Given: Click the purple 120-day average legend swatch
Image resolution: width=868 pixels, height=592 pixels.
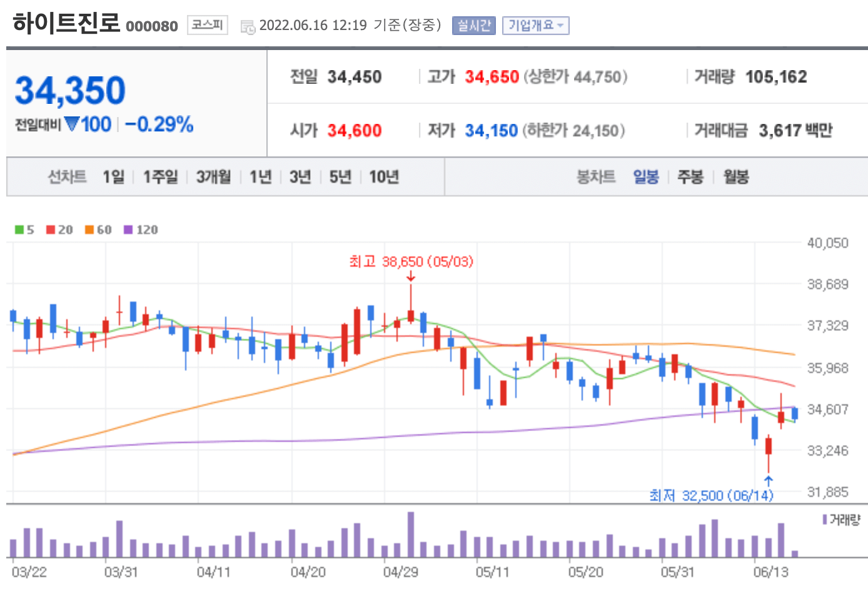Looking at the screenshot, I should coord(128,230).
